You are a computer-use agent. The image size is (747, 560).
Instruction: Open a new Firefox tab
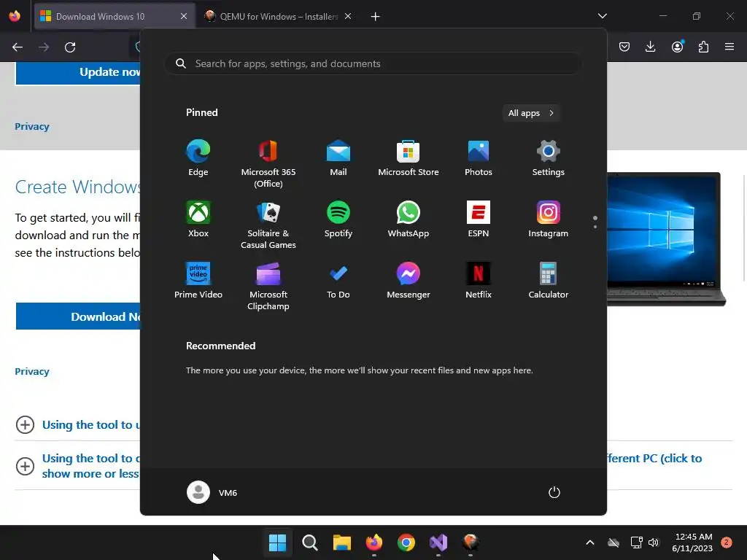[376, 17]
